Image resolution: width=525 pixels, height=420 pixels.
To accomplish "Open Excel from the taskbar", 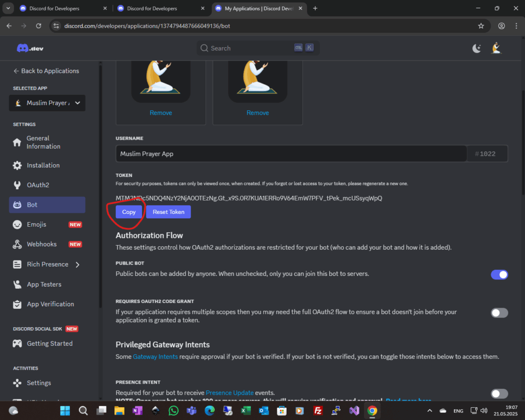I will point(246,411).
